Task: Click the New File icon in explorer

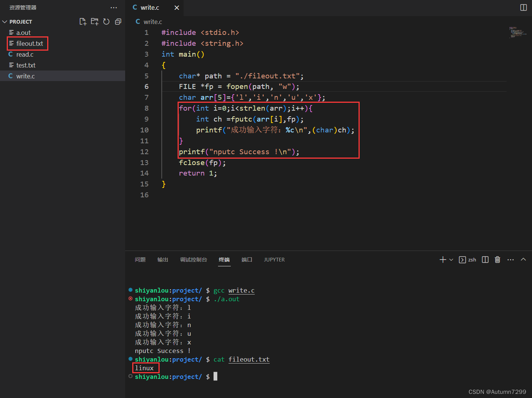Action: point(83,22)
